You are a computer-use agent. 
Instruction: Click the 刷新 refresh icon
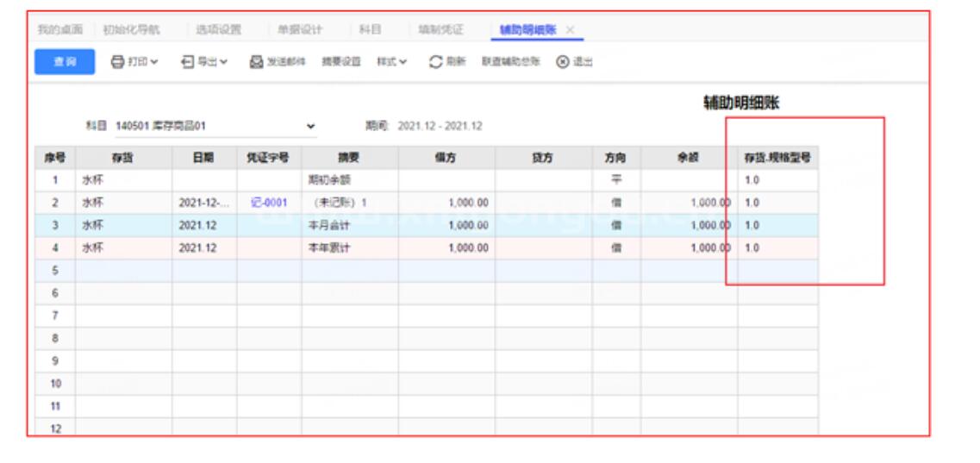click(435, 62)
